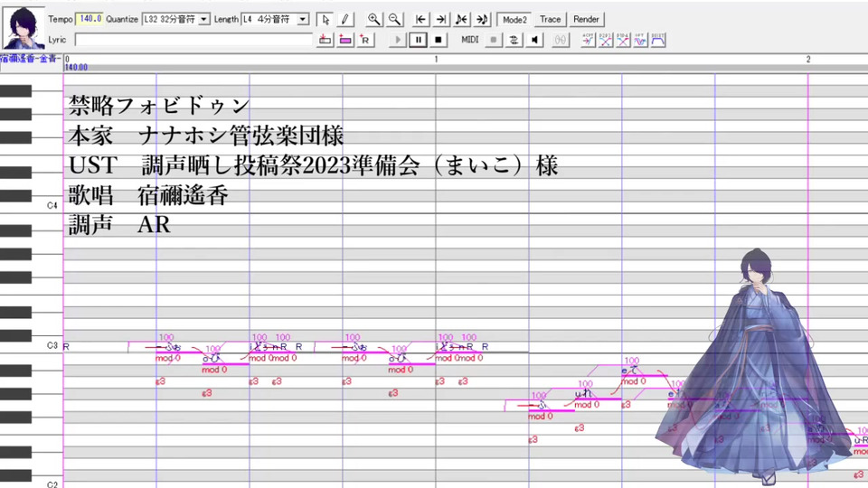
Task: Click the Tempo value 140.0 field
Action: pos(90,19)
